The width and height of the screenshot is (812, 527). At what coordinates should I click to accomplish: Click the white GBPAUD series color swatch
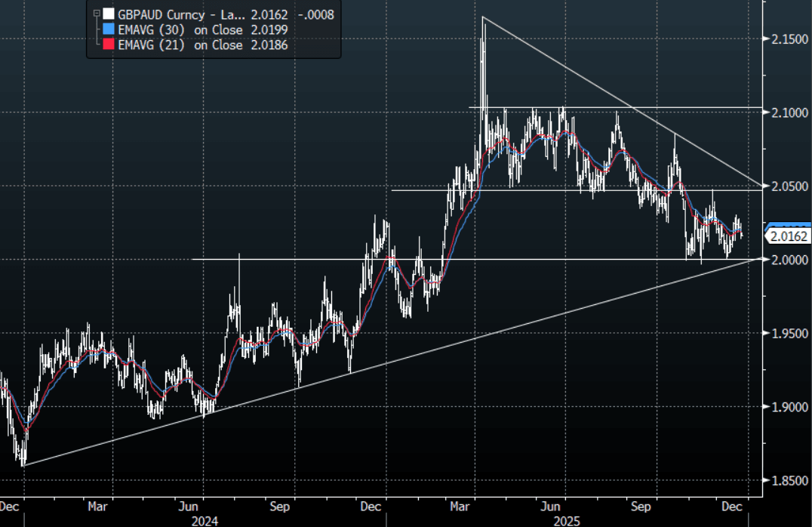click(109, 14)
